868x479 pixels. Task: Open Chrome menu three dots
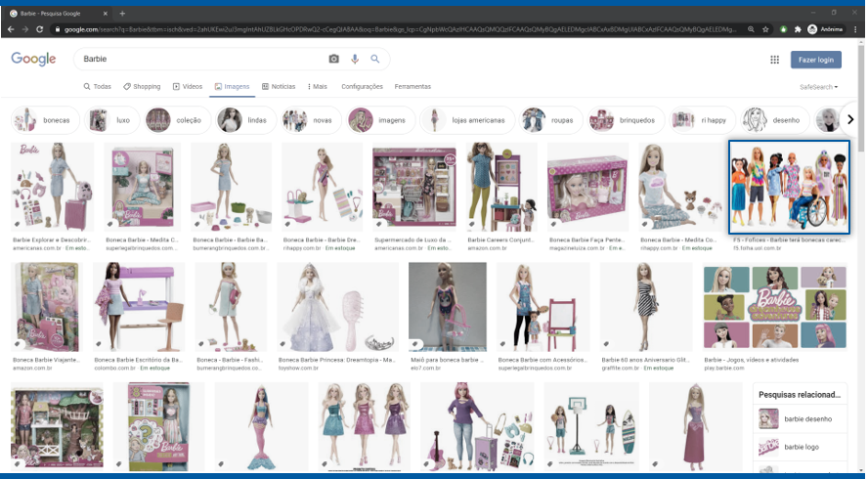point(856,29)
